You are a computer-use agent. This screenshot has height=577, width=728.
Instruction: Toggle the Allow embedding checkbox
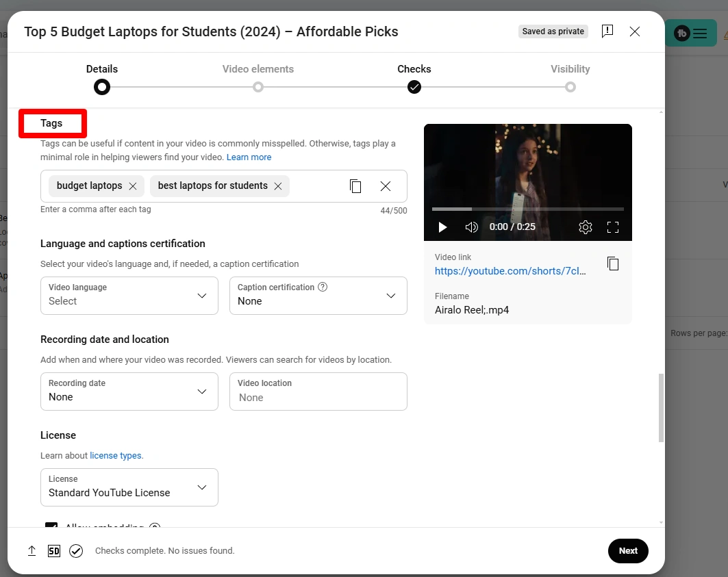(51, 525)
